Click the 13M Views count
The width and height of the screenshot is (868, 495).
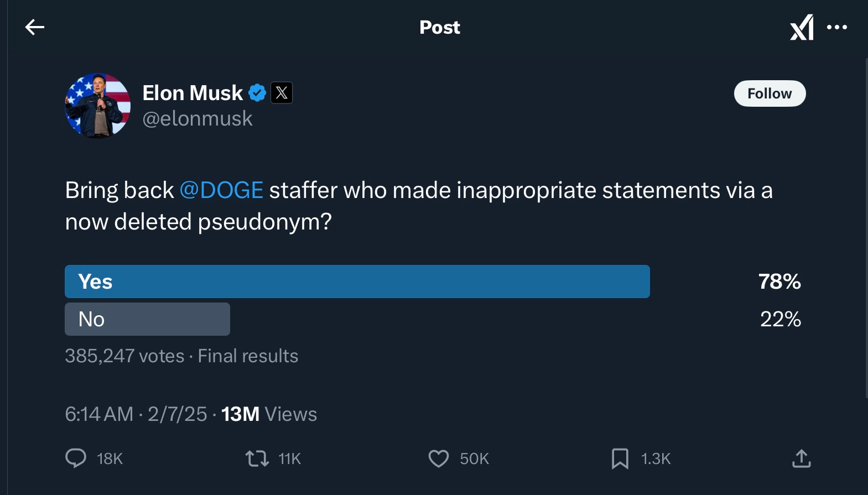pyautogui.click(x=269, y=414)
